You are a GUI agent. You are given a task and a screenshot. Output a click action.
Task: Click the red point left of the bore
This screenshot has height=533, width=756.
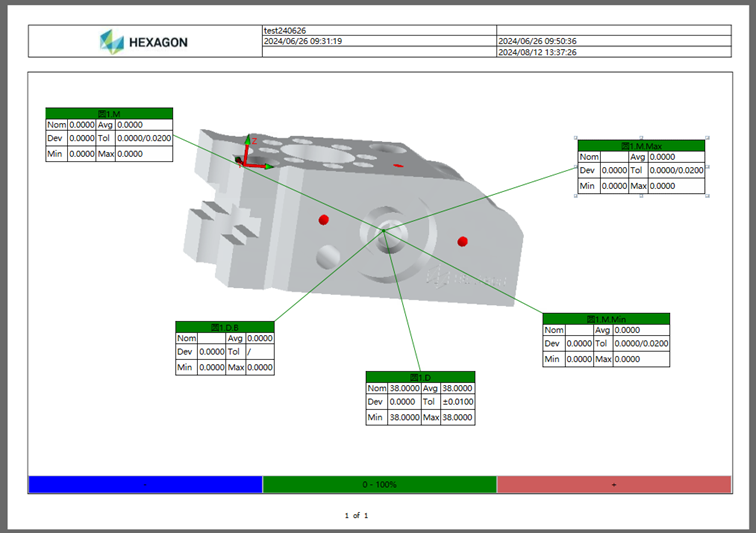(323, 219)
